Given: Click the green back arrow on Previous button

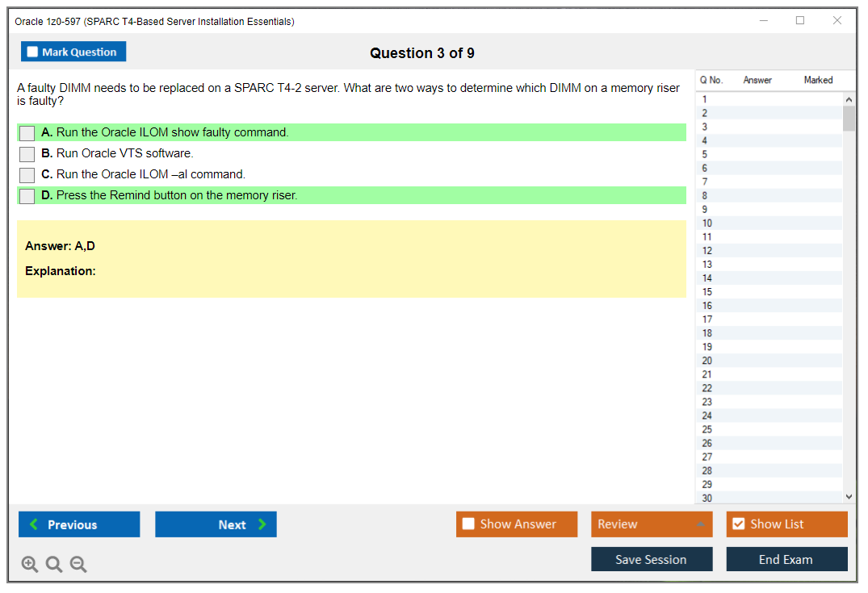Looking at the screenshot, I should tap(32, 524).
